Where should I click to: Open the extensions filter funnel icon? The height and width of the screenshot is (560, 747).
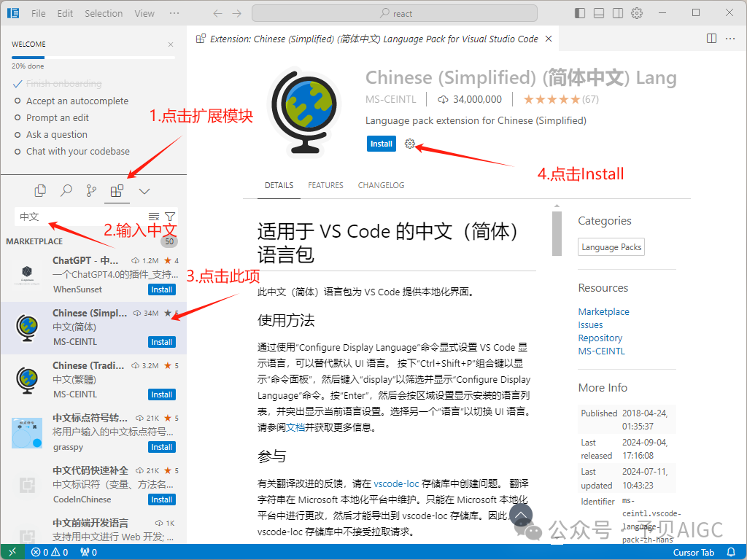pyautogui.click(x=170, y=217)
